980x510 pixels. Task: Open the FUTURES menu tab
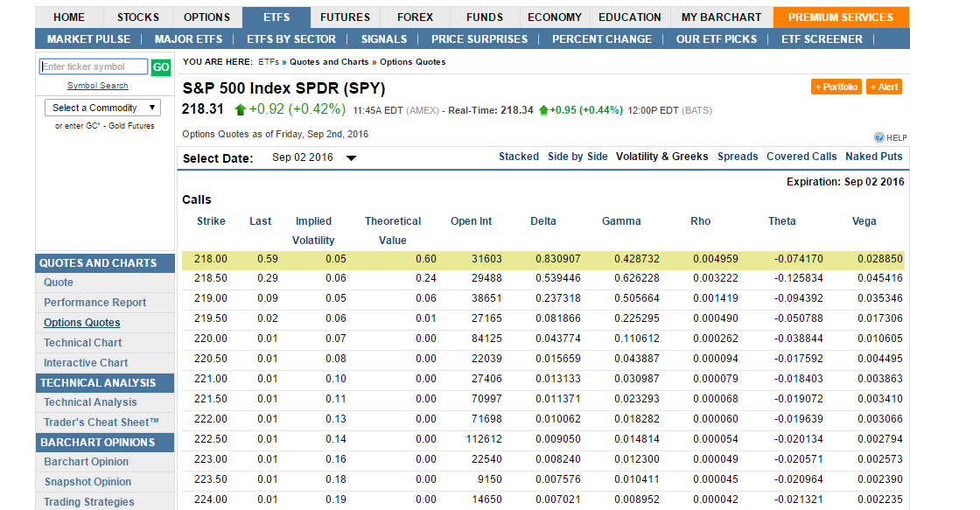click(x=345, y=17)
